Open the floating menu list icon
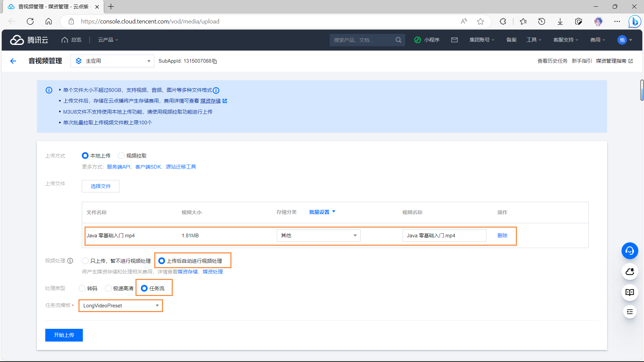 630,312
